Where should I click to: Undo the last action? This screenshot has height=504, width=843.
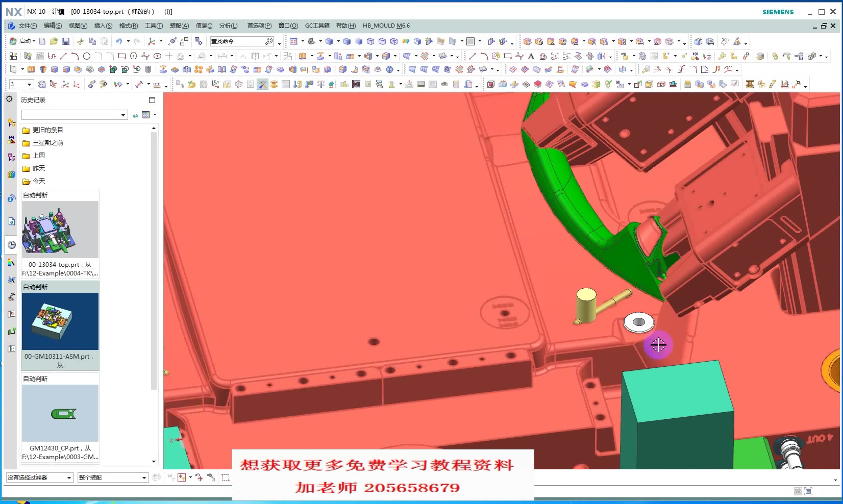pos(118,41)
